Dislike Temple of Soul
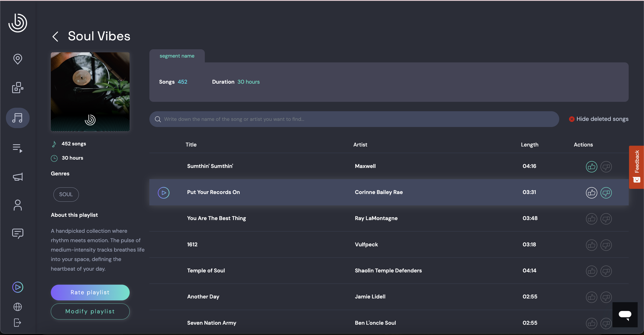Image resolution: width=644 pixels, height=335 pixels. point(606,271)
